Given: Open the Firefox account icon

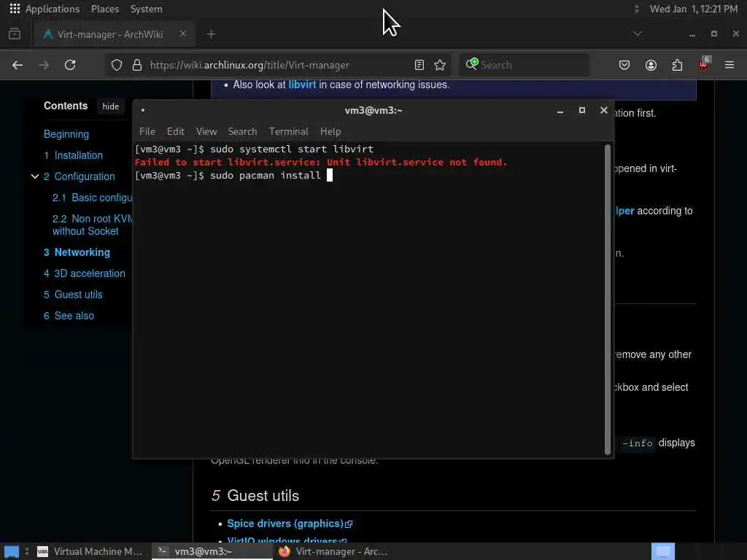Looking at the screenshot, I should pos(651,65).
